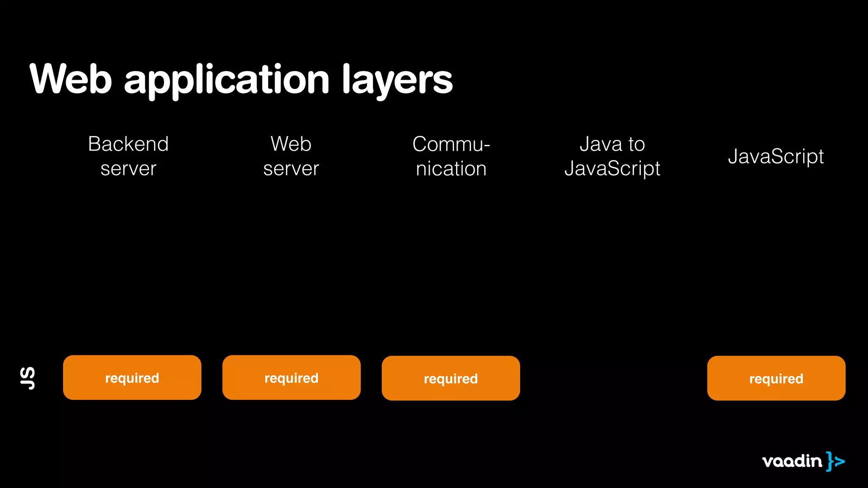868x488 pixels.
Task: Click the 'Backend' word in first heading
Action: pos(128,144)
